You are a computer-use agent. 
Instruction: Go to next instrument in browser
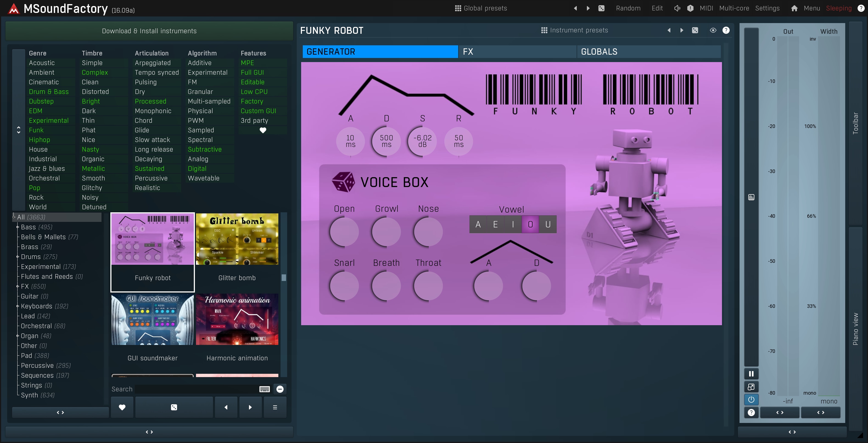click(250, 407)
